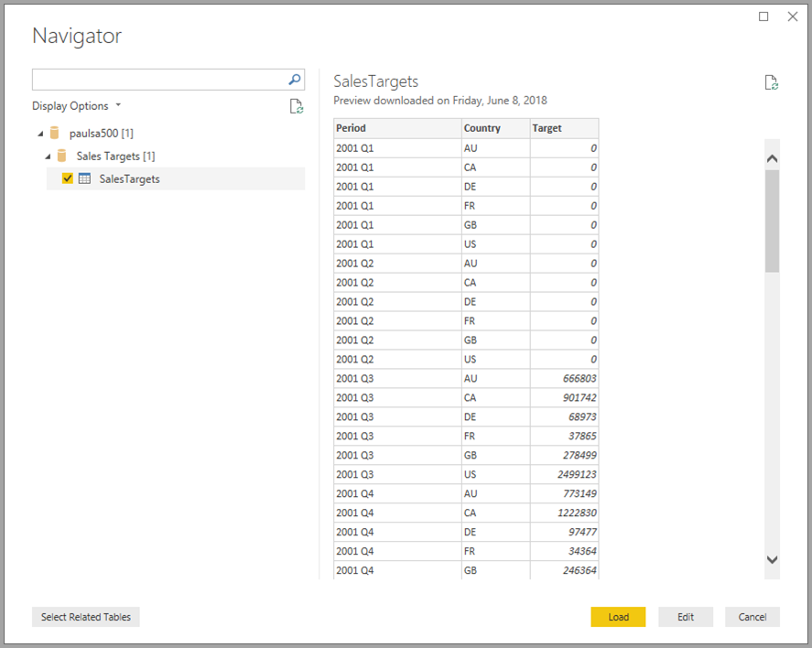
Task: Click the Country column header
Action: (481, 128)
